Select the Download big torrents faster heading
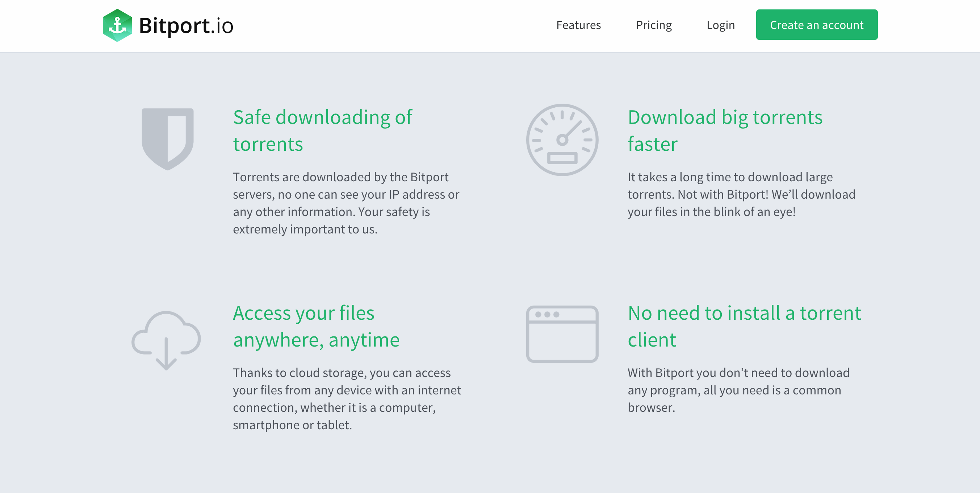The image size is (980, 493). pyautogui.click(x=725, y=130)
